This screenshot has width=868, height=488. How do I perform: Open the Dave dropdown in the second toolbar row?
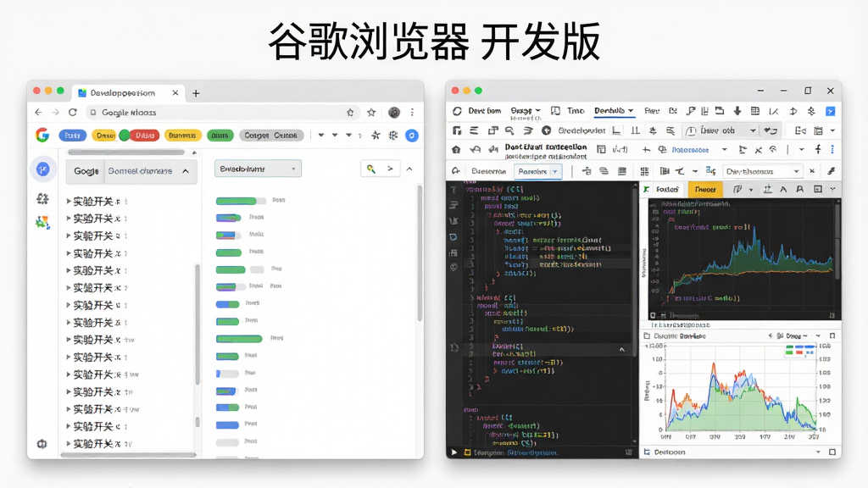click(x=721, y=130)
